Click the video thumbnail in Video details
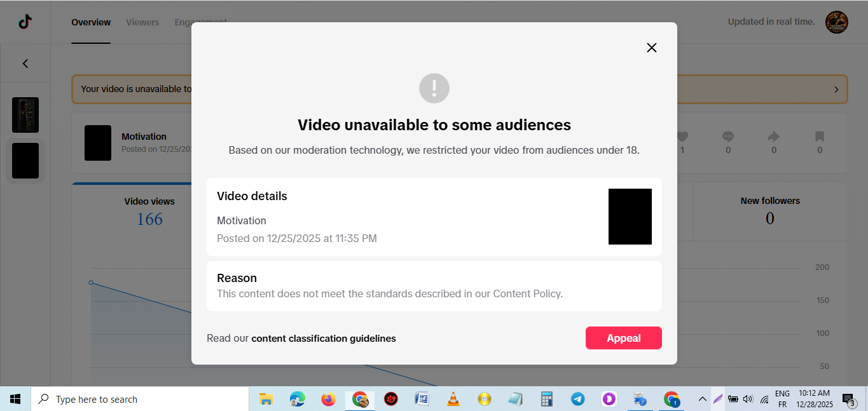 [x=630, y=217]
